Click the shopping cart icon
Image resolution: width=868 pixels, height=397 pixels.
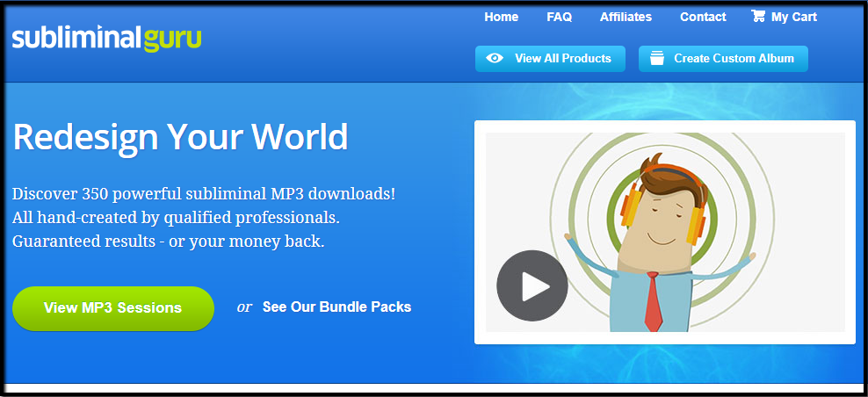click(758, 16)
